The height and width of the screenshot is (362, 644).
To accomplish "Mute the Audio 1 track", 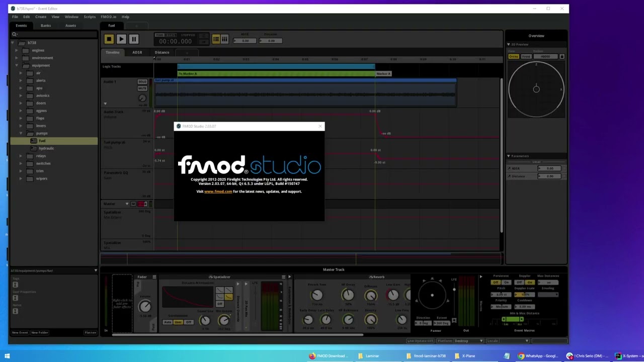I will tap(142, 88).
